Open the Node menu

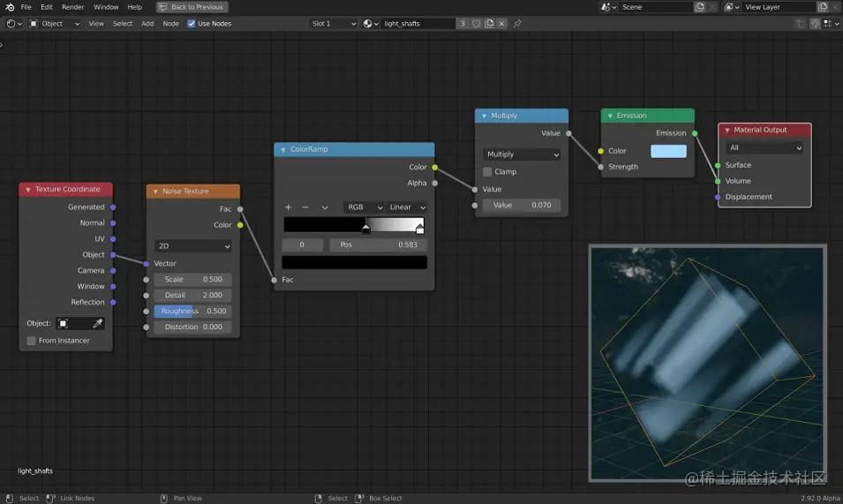171,24
